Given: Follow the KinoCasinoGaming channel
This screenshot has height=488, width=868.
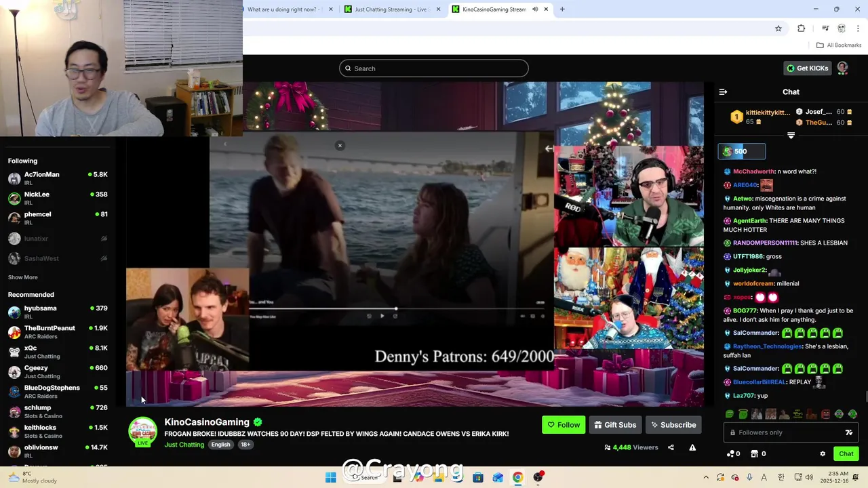Looking at the screenshot, I should click(x=564, y=425).
